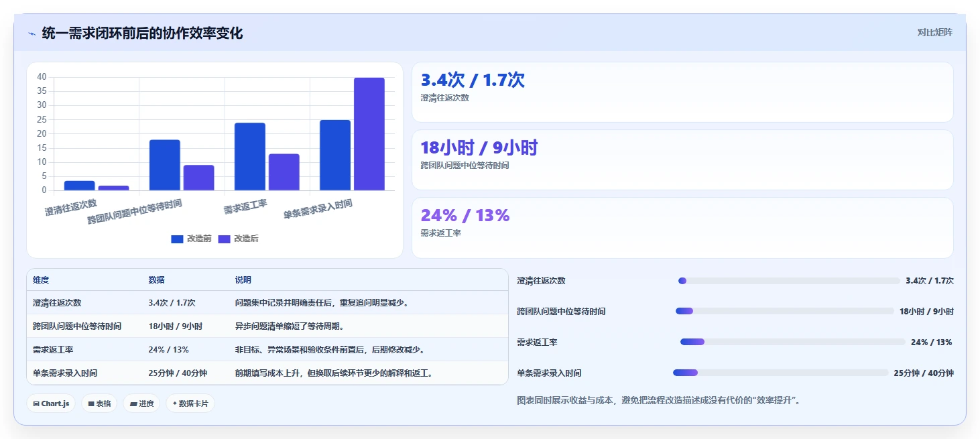The height and width of the screenshot is (439, 980).
Task: Click the lightning icon beside the title
Action: tap(32, 34)
